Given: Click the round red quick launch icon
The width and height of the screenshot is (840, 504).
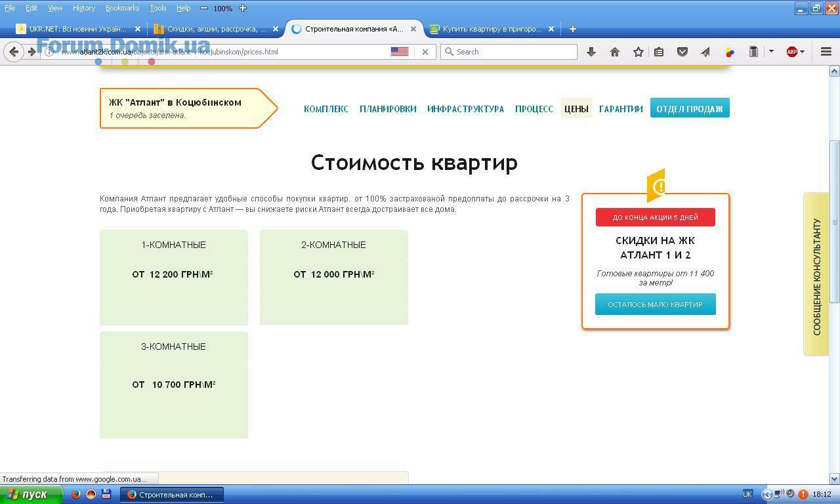Looking at the screenshot, I should tap(91, 494).
